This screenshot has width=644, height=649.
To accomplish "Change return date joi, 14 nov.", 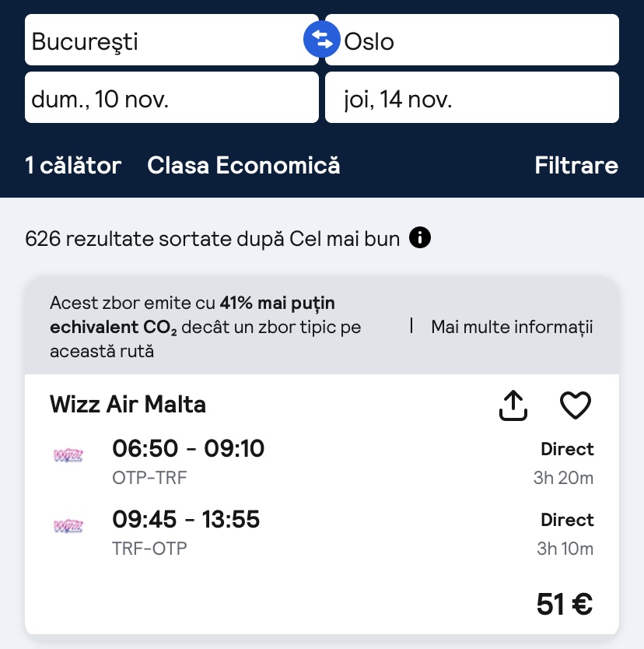I will point(471,98).
